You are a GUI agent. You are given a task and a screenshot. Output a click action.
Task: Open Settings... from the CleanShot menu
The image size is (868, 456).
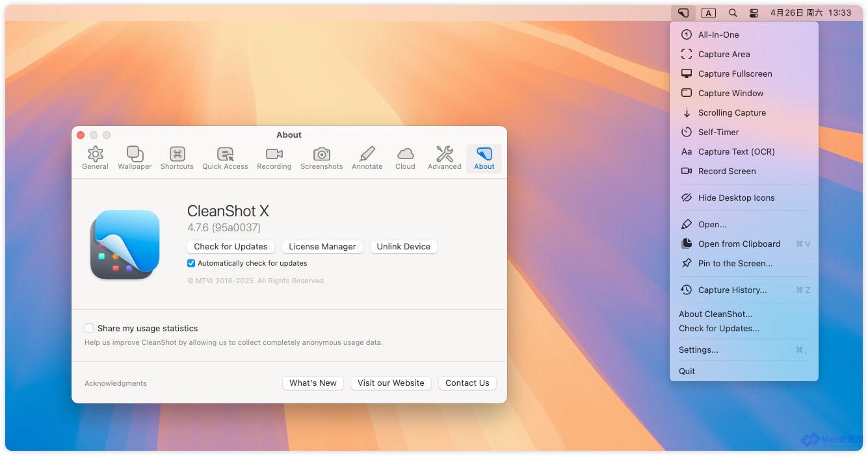(744, 350)
